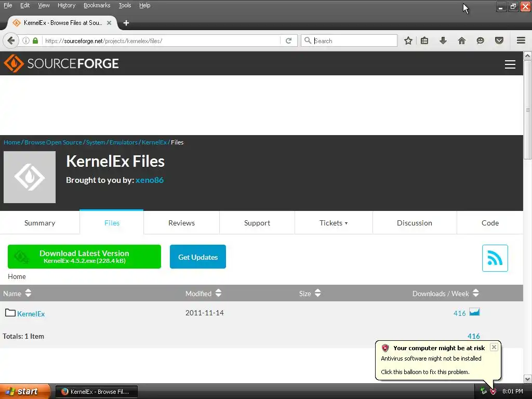The image size is (532, 399).
Task: Click the search magnifier icon
Action: (x=308, y=41)
